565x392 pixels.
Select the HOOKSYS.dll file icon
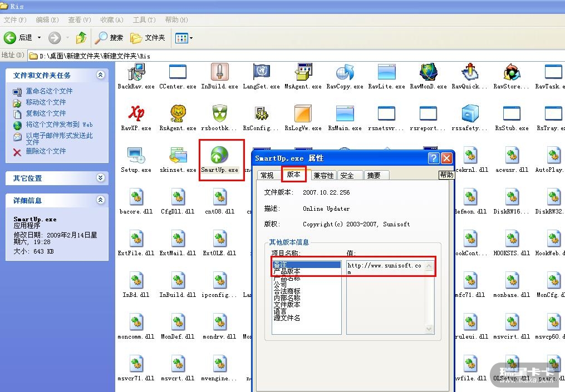pyautogui.click(x=512, y=239)
